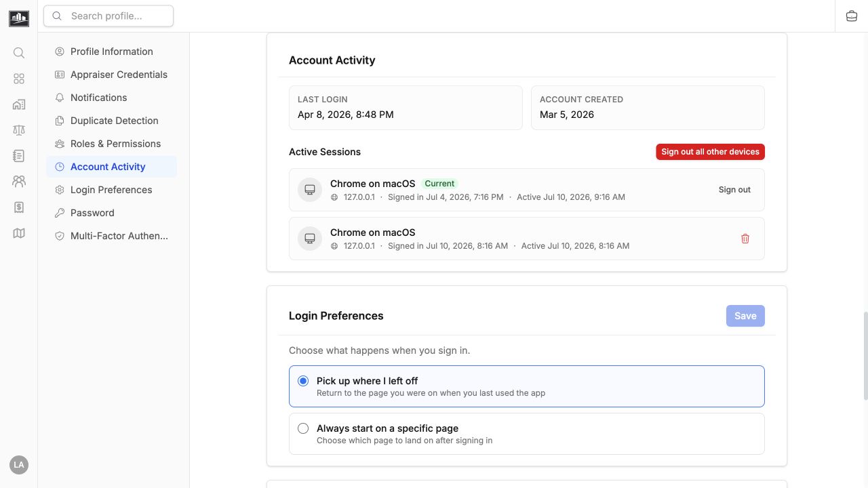The image size is (868, 488).
Task: Click monitor icon of current session
Action: 310,190
